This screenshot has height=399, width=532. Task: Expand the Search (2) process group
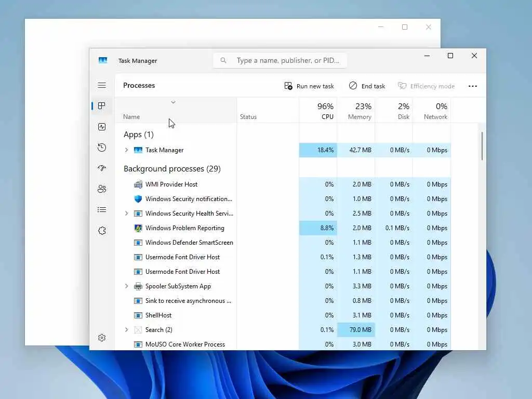coord(127,330)
